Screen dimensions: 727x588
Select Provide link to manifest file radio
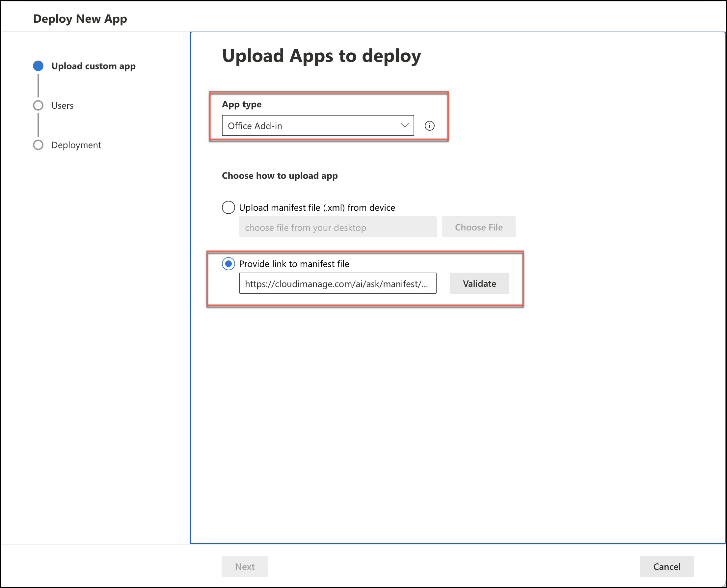tap(228, 263)
